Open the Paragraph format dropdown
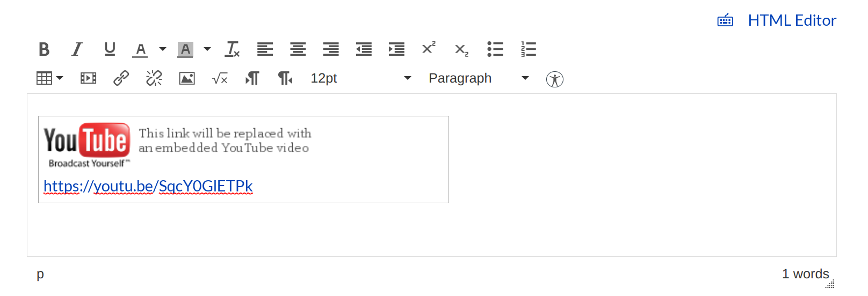 (478, 78)
